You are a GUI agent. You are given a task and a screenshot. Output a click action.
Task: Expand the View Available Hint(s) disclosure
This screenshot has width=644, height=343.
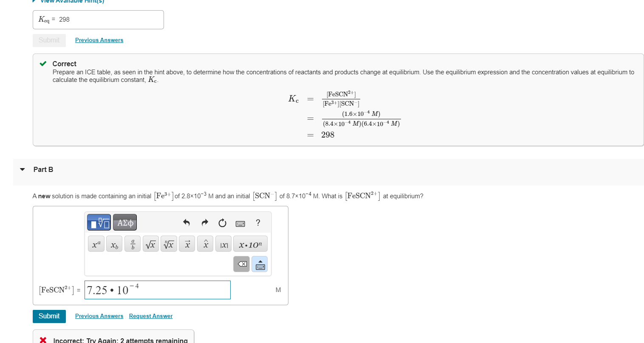pos(33,1)
